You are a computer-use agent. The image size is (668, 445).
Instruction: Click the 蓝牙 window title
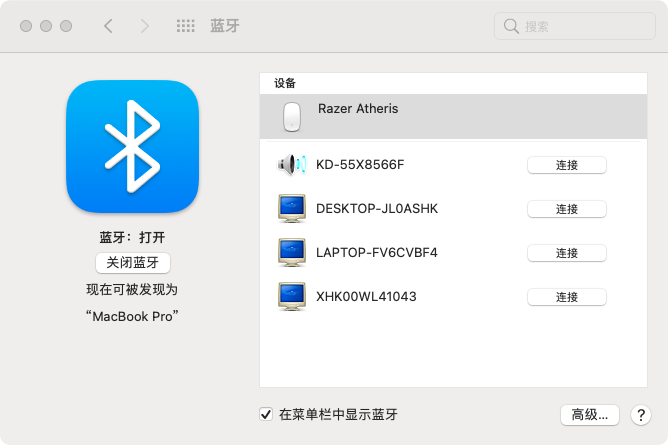pyautogui.click(x=225, y=26)
